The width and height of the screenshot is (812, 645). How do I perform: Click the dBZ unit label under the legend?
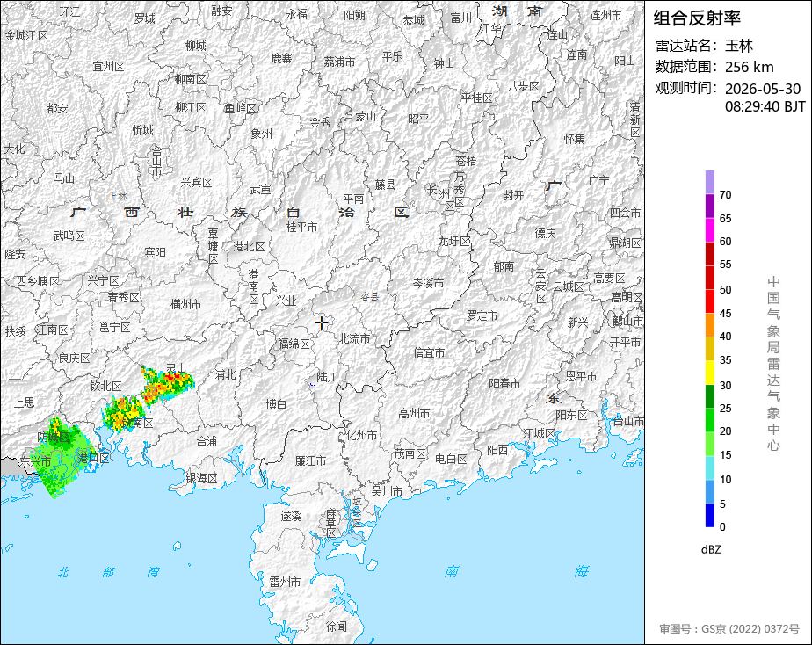pyautogui.click(x=711, y=550)
